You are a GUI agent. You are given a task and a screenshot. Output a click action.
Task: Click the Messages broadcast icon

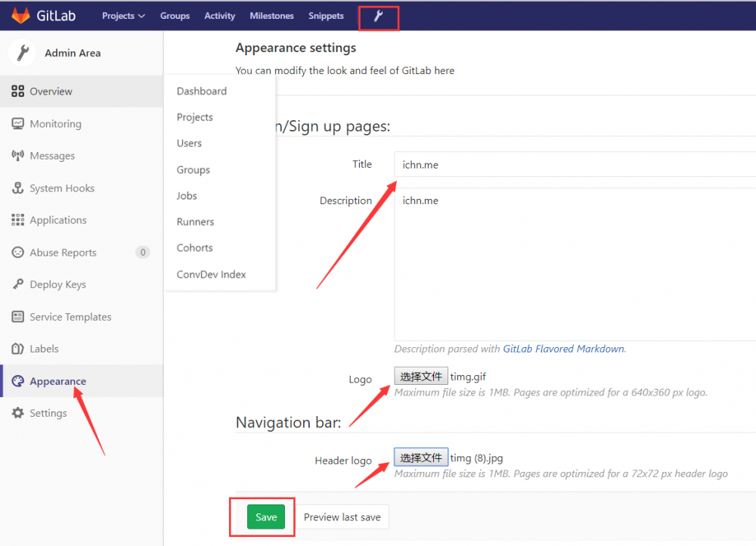tap(18, 155)
